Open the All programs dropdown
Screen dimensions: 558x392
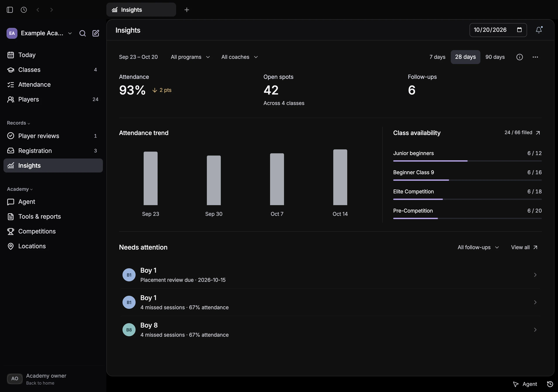click(x=190, y=57)
